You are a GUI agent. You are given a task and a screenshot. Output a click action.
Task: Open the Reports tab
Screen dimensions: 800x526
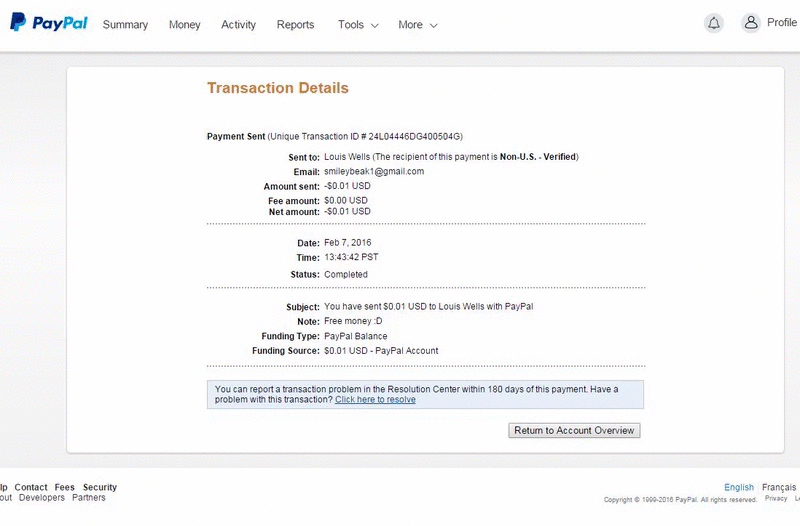point(295,24)
